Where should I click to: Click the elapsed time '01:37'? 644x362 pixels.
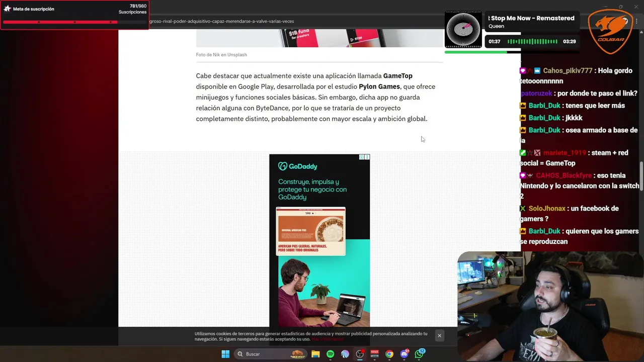494,41
